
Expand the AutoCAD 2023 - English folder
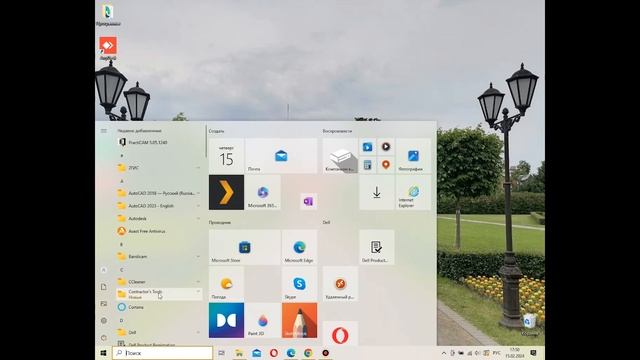pos(159,206)
